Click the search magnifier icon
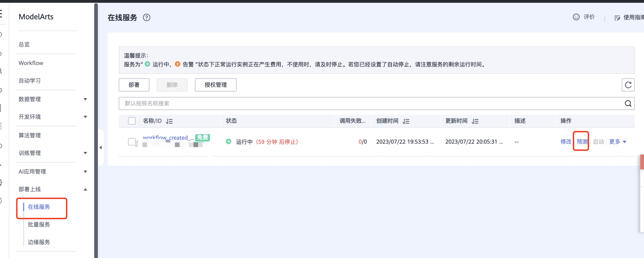Image resolution: width=644 pixels, height=258 pixels. 628,103
